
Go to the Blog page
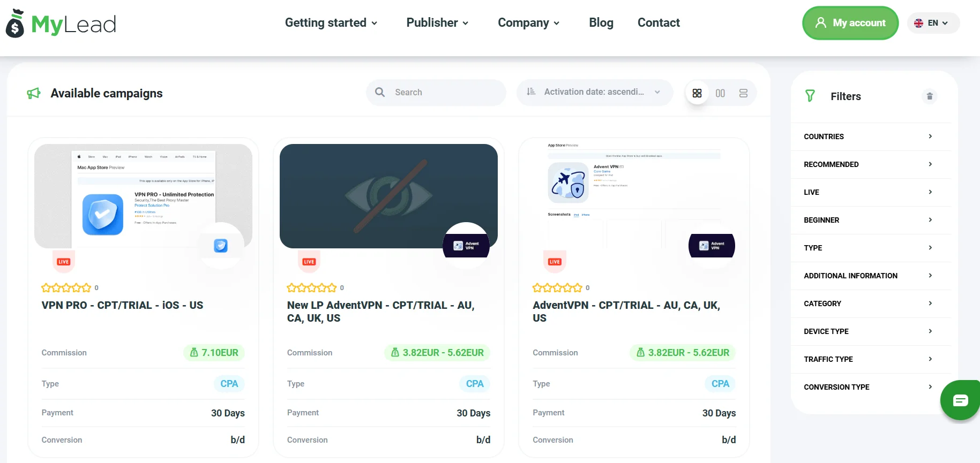[x=601, y=22]
